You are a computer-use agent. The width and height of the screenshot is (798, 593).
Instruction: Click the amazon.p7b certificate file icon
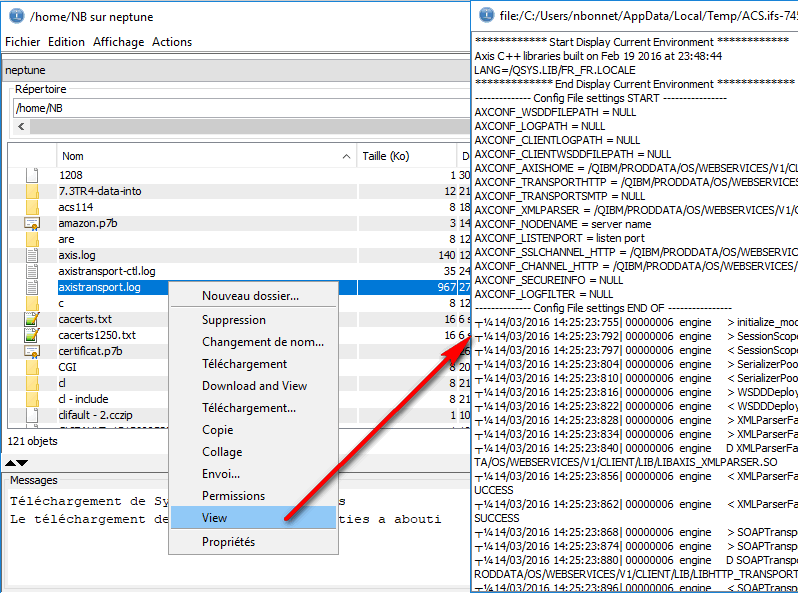pos(32,223)
